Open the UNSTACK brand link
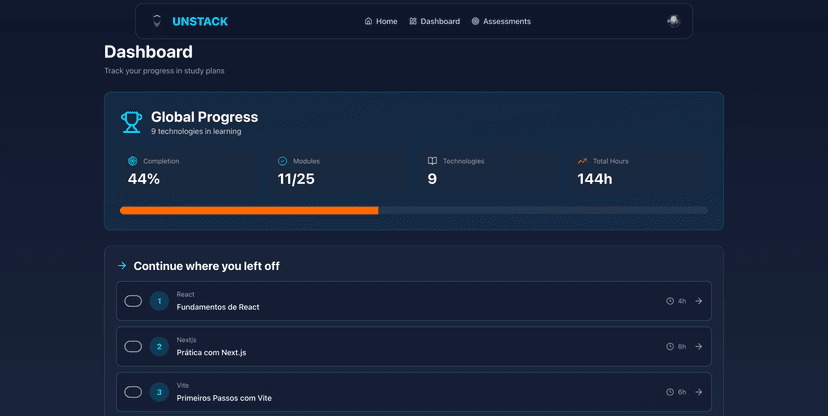 point(200,22)
